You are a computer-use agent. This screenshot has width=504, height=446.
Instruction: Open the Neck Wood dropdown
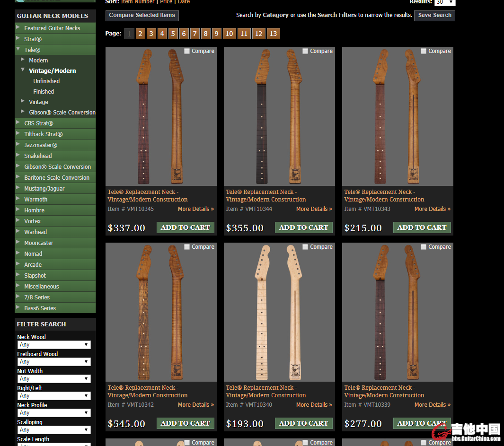point(53,345)
